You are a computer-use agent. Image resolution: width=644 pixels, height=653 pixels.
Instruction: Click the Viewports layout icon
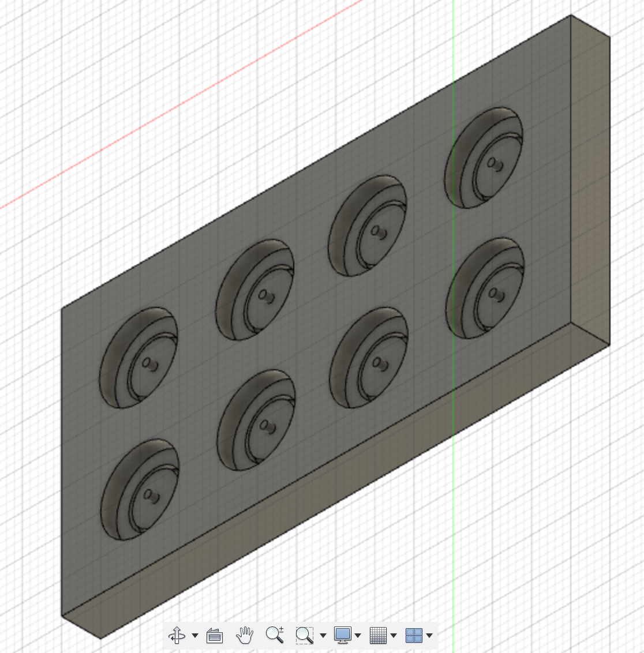(414, 636)
